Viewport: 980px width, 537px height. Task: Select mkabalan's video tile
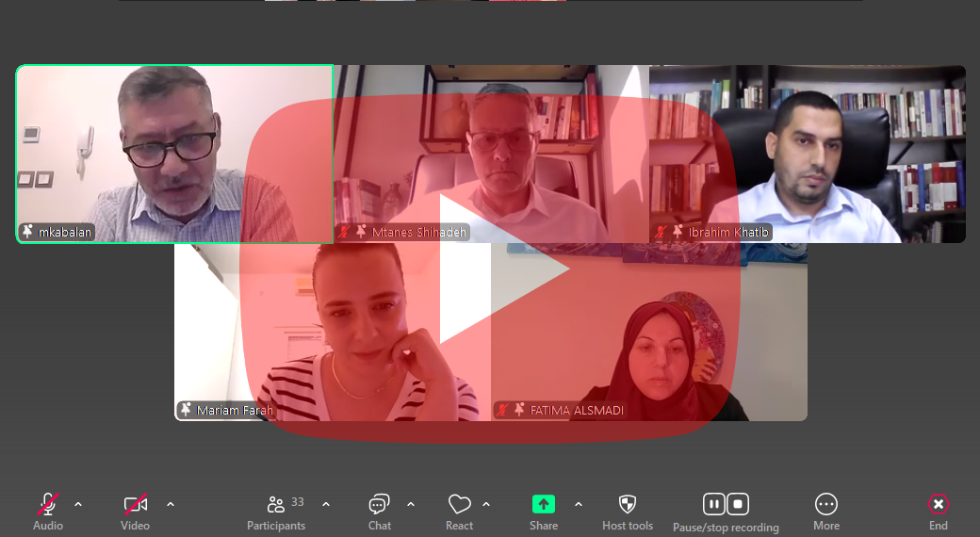pos(174,154)
